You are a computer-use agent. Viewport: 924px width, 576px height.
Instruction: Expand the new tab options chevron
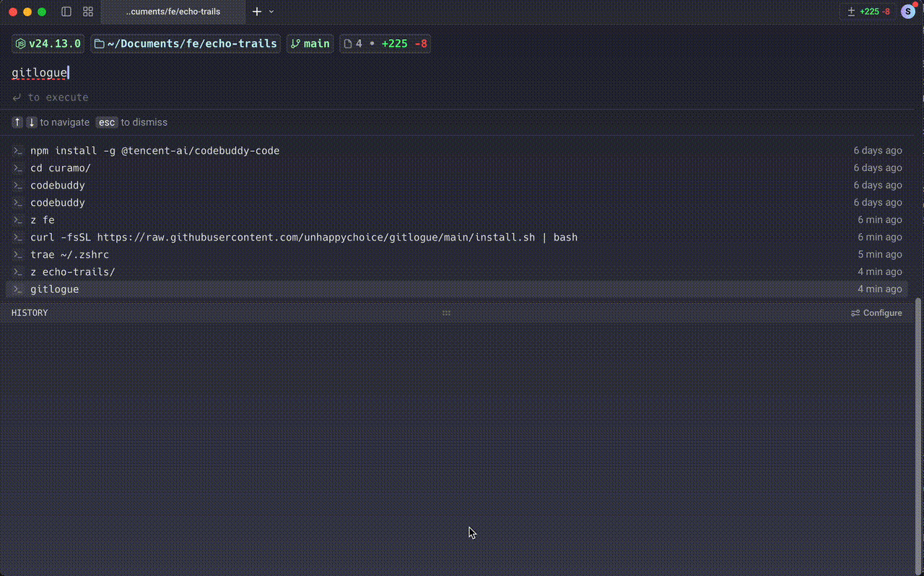271,12
